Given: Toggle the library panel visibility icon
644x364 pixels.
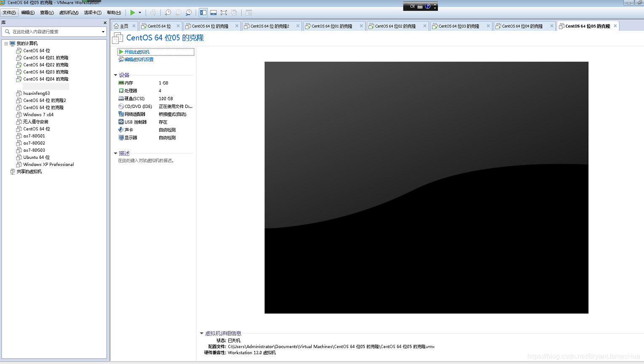Looking at the screenshot, I should 203,12.
